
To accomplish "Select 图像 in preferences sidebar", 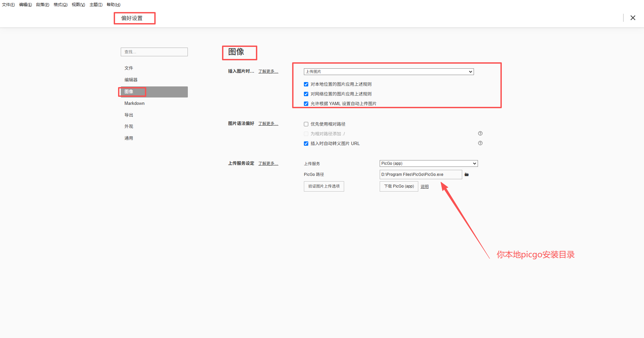I will (x=154, y=92).
